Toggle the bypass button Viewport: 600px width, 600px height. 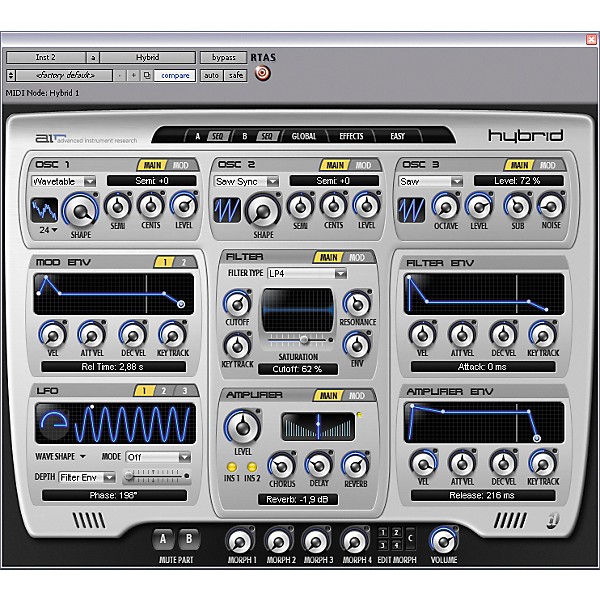coord(223,58)
